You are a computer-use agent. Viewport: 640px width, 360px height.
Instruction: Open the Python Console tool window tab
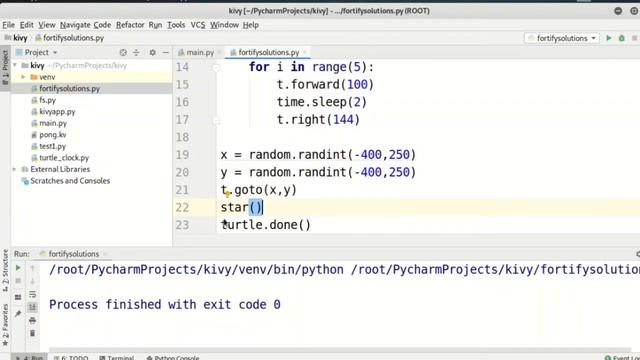[x=173, y=358]
